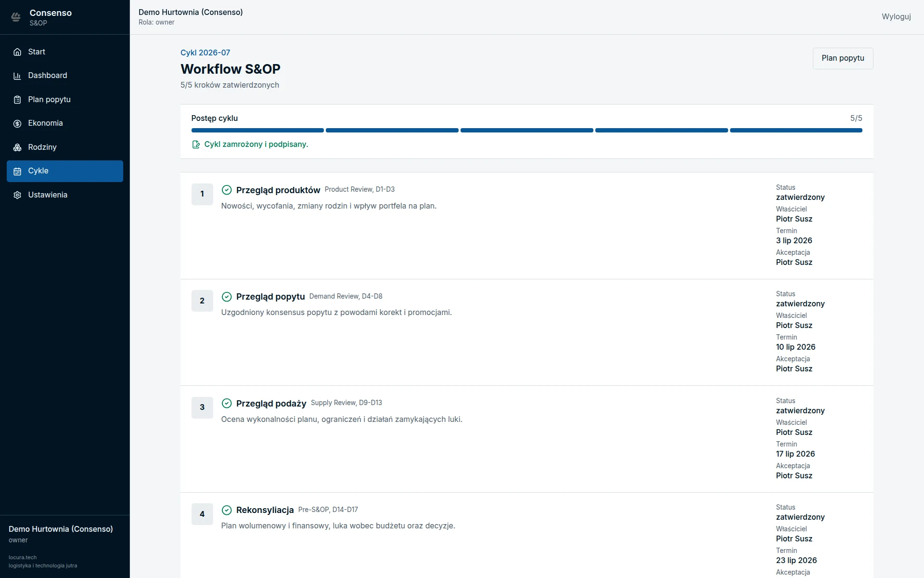Click 'Demo Hurtownia (Consenso)' in sidebar footer
This screenshot has height=578, width=924.
point(61,529)
